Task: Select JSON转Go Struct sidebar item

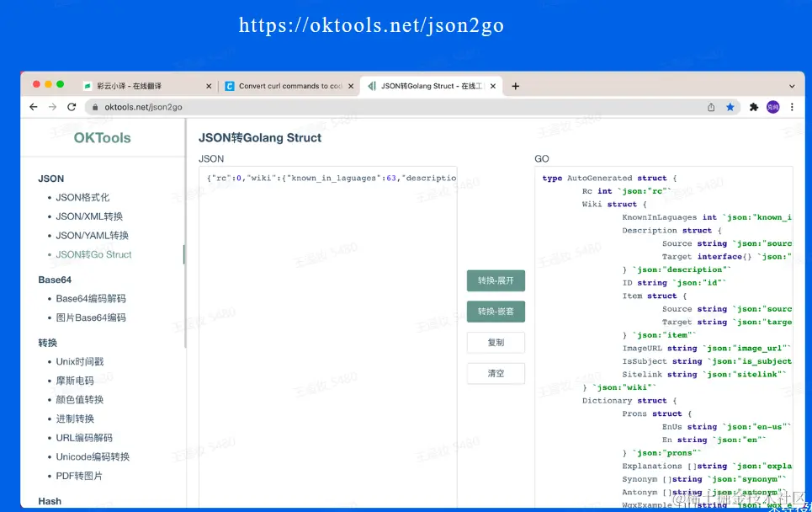Action: point(93,254)
